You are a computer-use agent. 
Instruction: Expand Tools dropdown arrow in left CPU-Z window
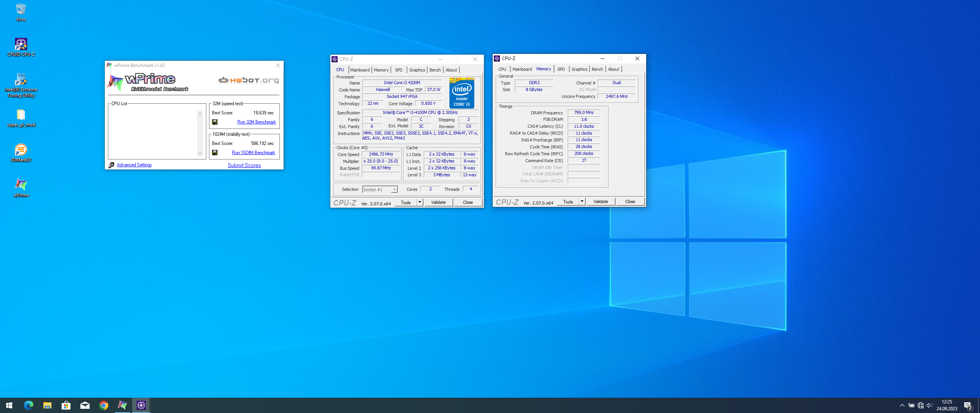[x=420, y=202]
